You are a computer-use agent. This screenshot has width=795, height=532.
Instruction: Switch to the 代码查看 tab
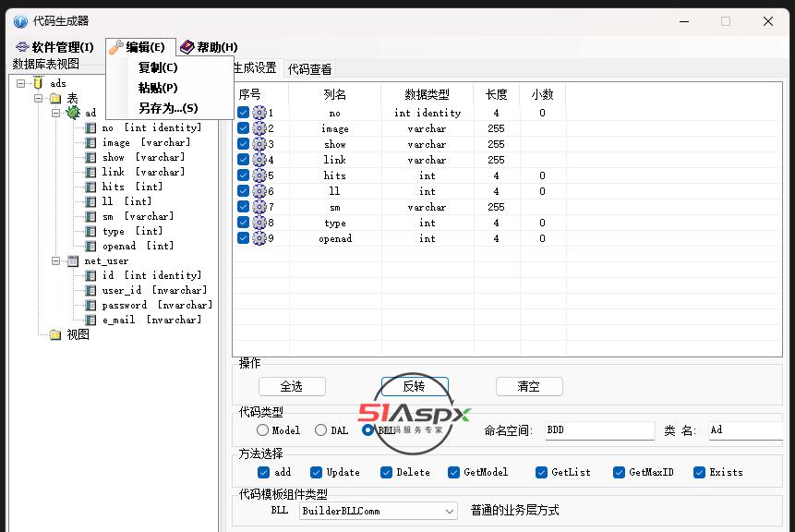coord(310,69)
